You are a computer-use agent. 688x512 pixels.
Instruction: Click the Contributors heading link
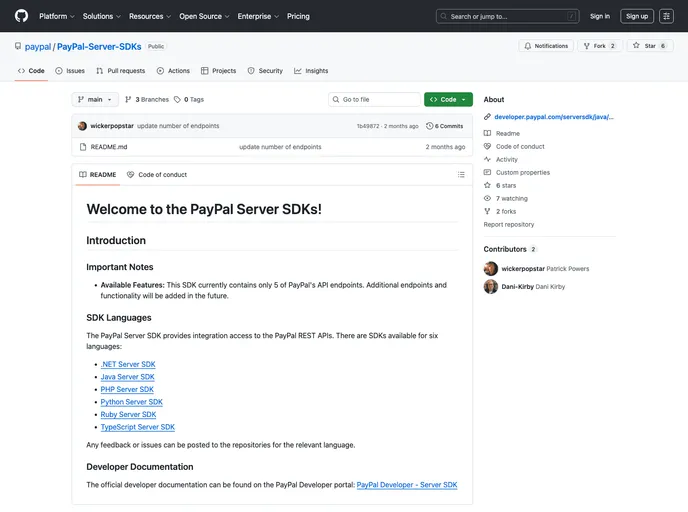pyautogui.click(x=505, y=249)
